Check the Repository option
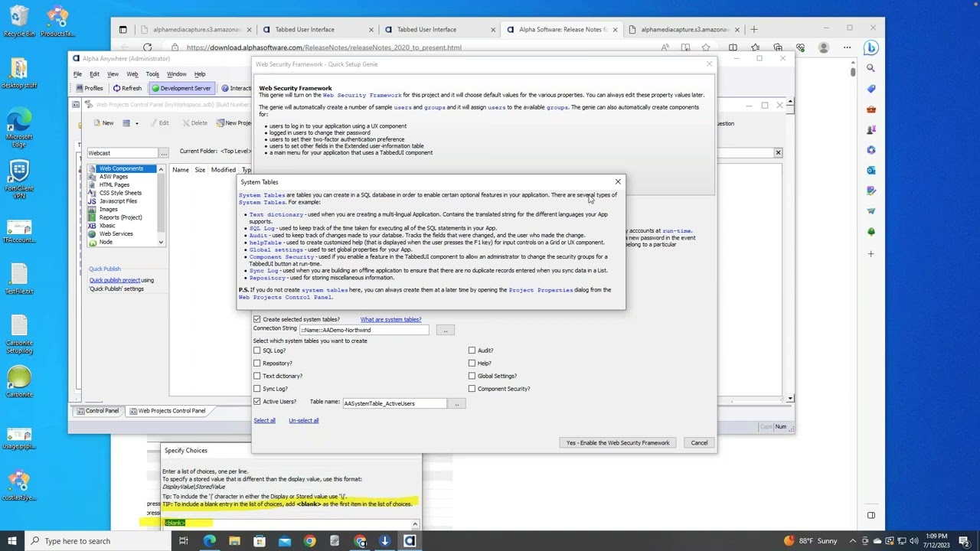 (257, 364)
